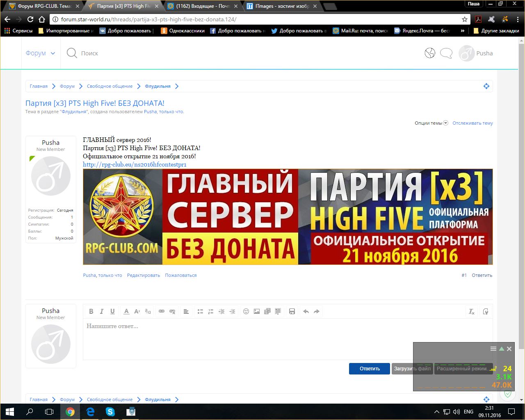Redo the edit in reply editor
Viewport: 525px width, 420px height.
[x=317, y=311]
